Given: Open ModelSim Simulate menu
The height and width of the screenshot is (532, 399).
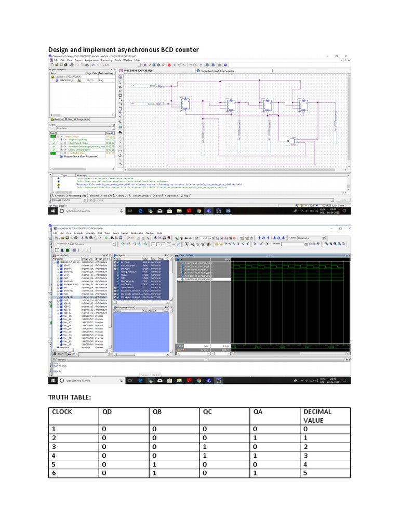Looking at the screenshot, I should [x=90, y=233].
